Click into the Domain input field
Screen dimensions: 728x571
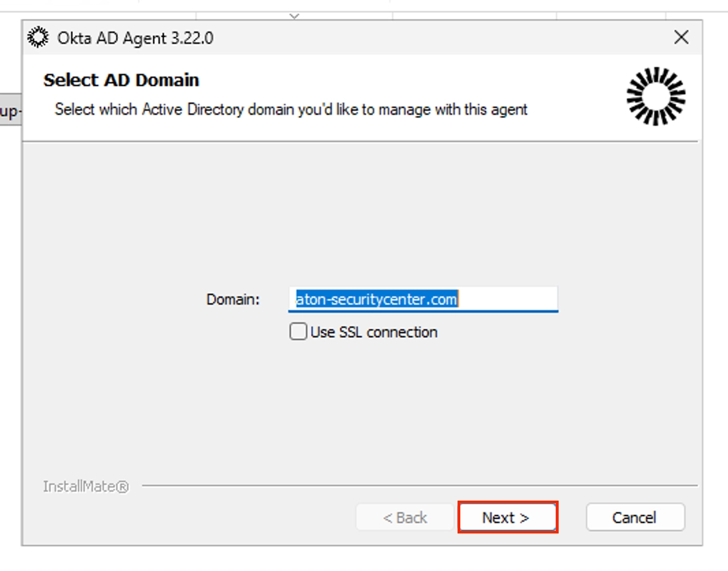[423, 299]
